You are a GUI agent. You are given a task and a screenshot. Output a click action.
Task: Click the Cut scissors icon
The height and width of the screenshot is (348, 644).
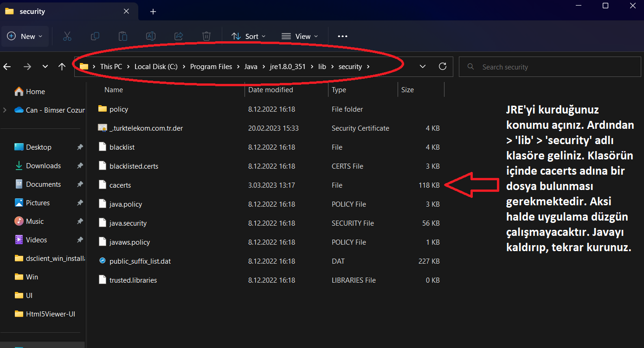pos(67,36)
